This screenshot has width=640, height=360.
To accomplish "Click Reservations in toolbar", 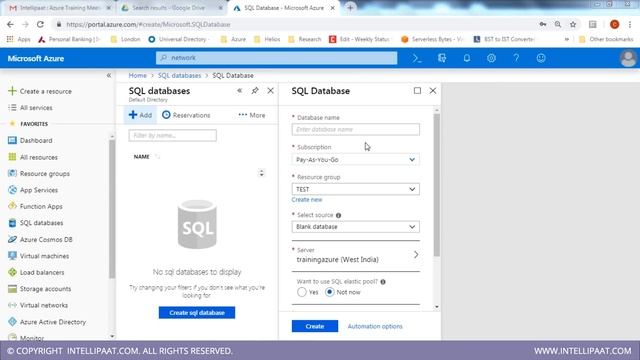I will coord(186,115).
